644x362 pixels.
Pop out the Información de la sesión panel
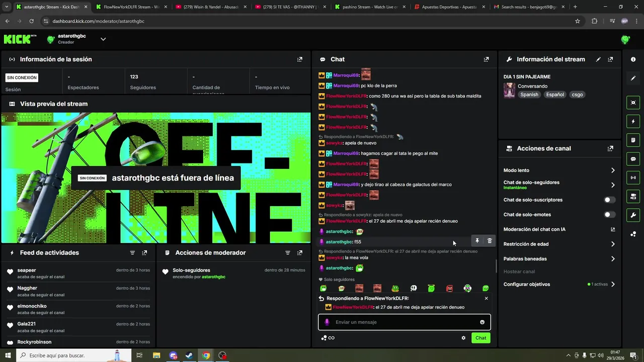pos(300,59)
